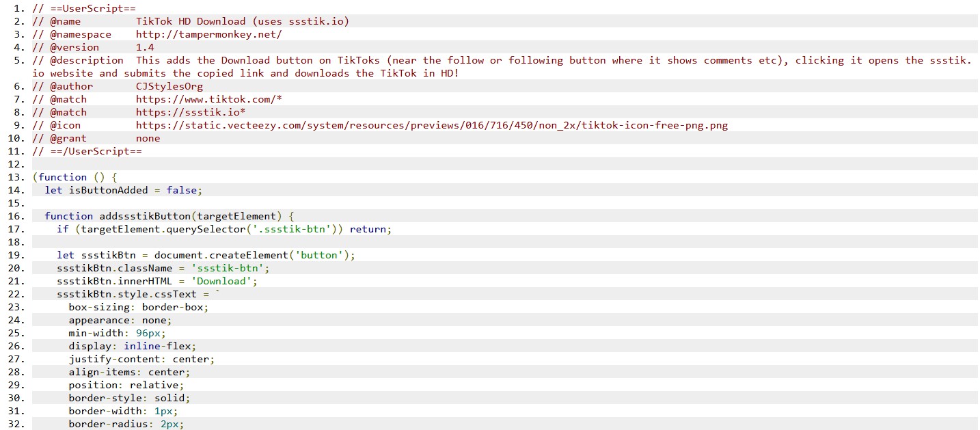Click the '// ==UserScript==' opening comment
This screenshot has width=980, height=430.
[84, 8]
